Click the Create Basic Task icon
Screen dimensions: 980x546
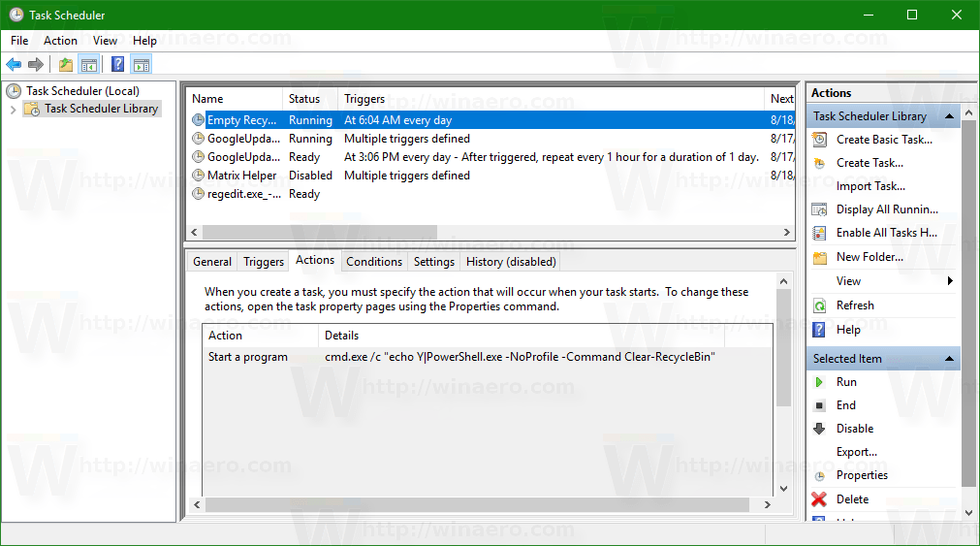(x=819, y=140)
